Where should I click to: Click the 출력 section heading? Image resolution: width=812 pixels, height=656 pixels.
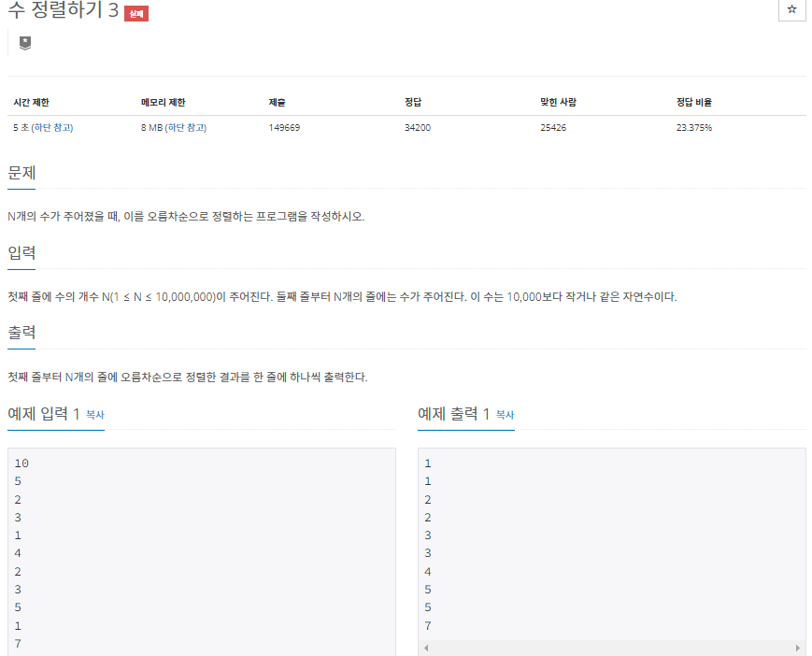(x=21, y=333)
